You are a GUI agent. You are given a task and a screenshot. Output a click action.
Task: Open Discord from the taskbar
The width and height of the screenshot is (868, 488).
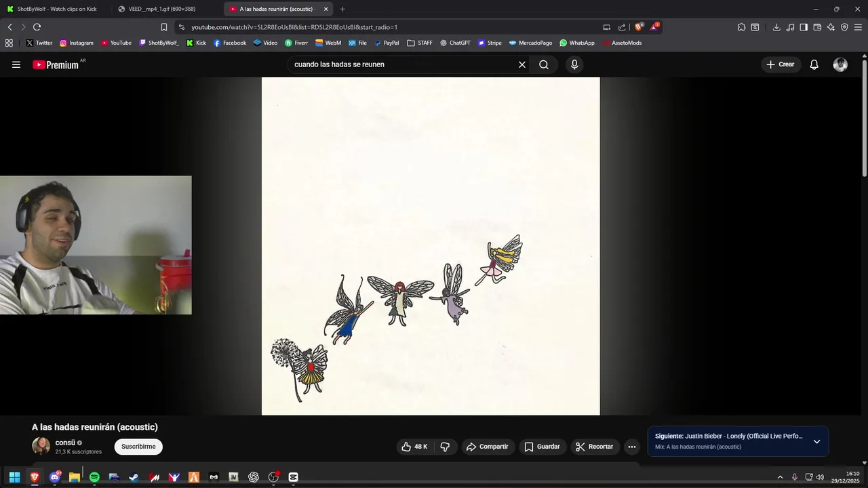(54, 477)
